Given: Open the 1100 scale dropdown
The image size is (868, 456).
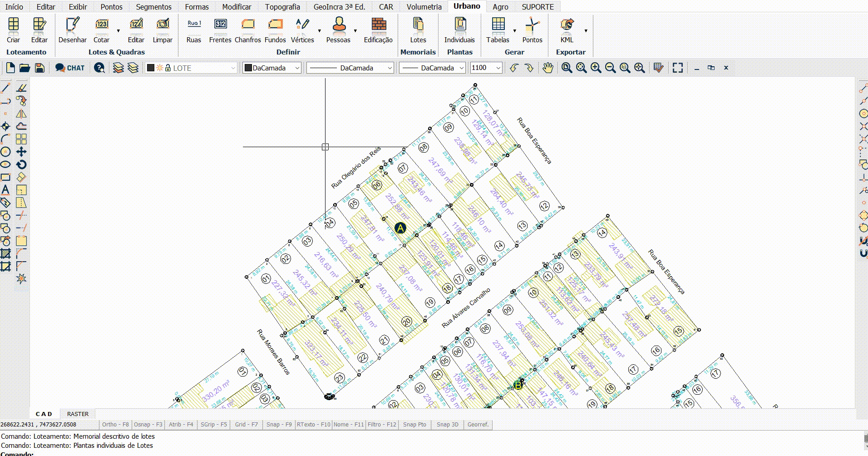Looking at the screenshot, I should tap(486, 68).
